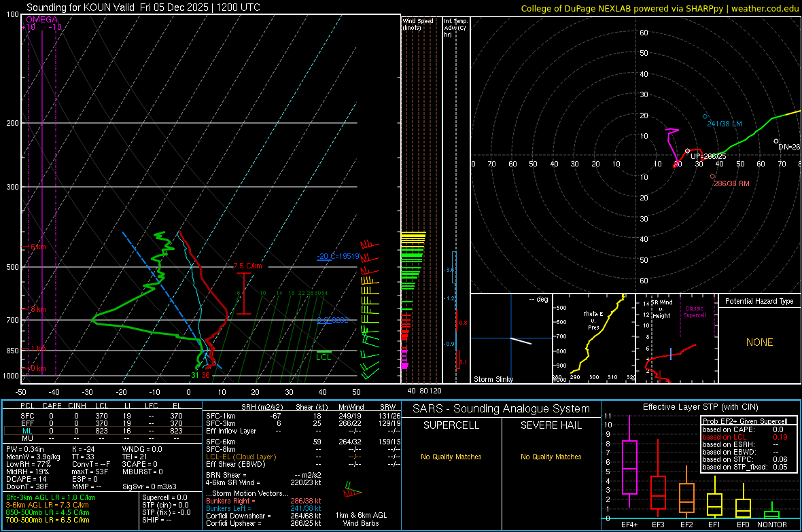Click the Potential Hazard Type heading
The image size is (802, 532).
tap(759, 301)
